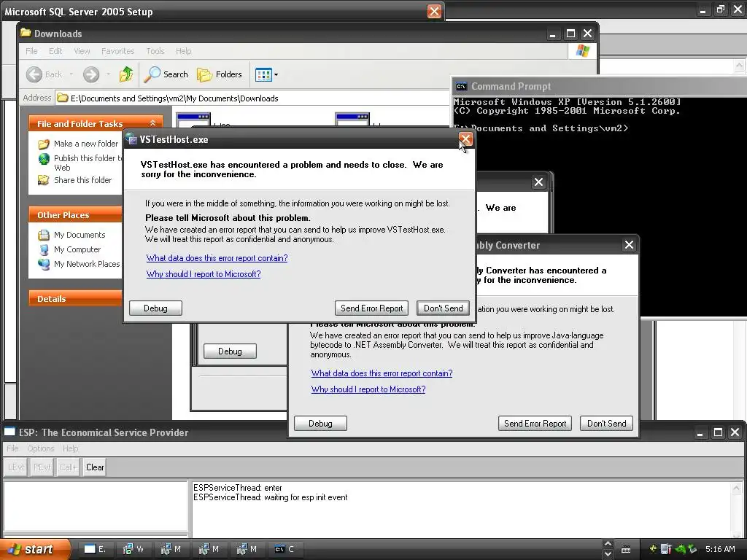Click the taskbar scroll up arrow

click(x=608, y=544)
